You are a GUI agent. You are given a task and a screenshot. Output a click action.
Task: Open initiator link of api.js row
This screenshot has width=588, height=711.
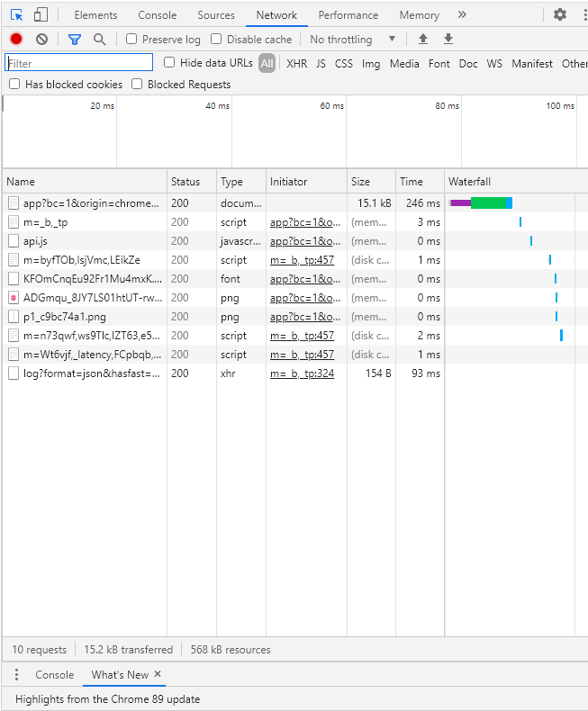305,241
